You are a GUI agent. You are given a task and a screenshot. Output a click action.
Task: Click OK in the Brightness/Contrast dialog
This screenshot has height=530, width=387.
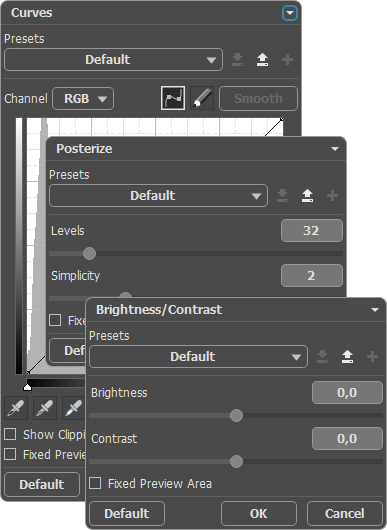259,513
